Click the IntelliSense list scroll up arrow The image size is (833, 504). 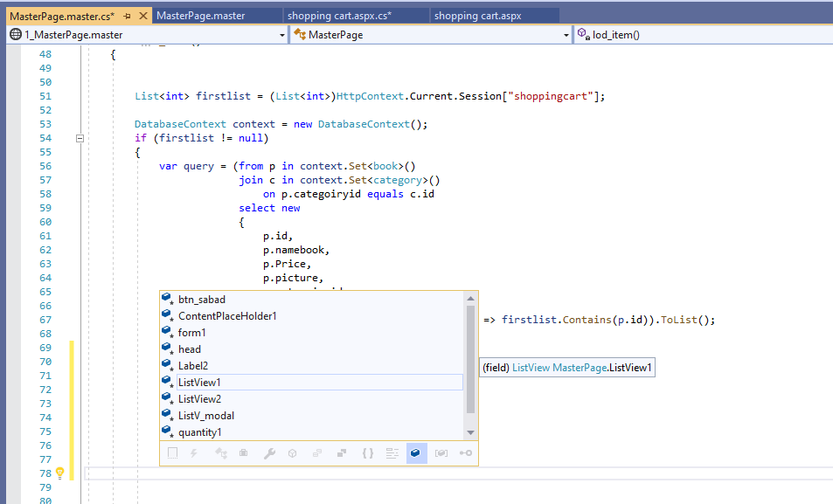click(470, 299)
